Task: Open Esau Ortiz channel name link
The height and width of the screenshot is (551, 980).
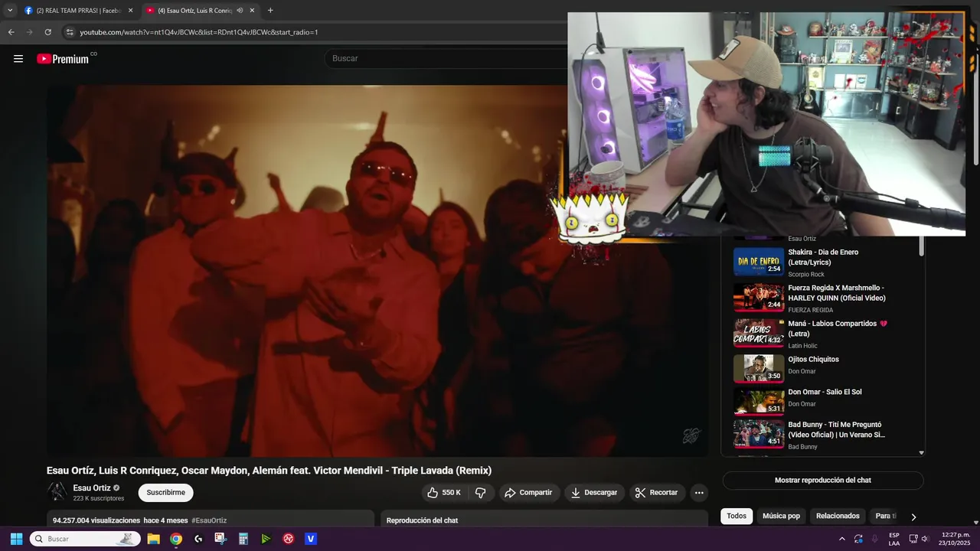Action: pos(91,488)
